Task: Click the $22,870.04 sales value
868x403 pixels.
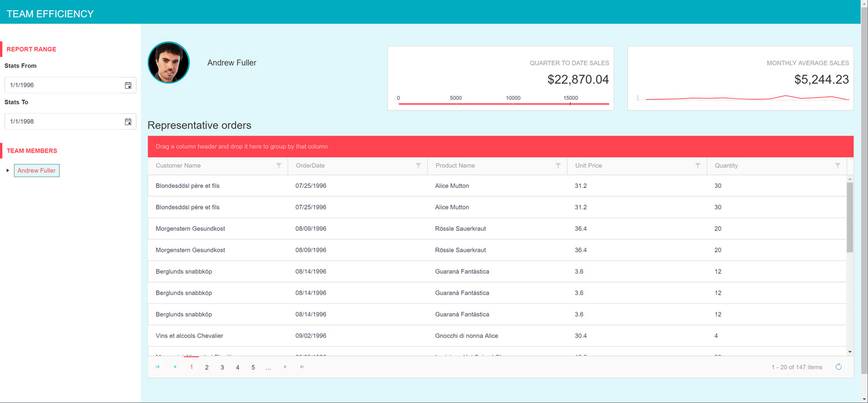Action: pyautogui.click(x=578, y=79)
